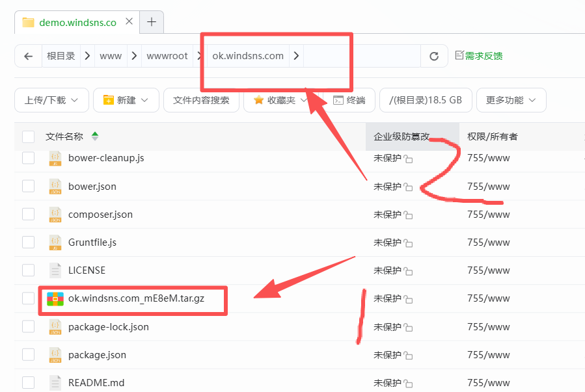The height and width of the screenshot is (392, 585).
Task: Click the LICENSE file document icon
Action: point(55,270)
